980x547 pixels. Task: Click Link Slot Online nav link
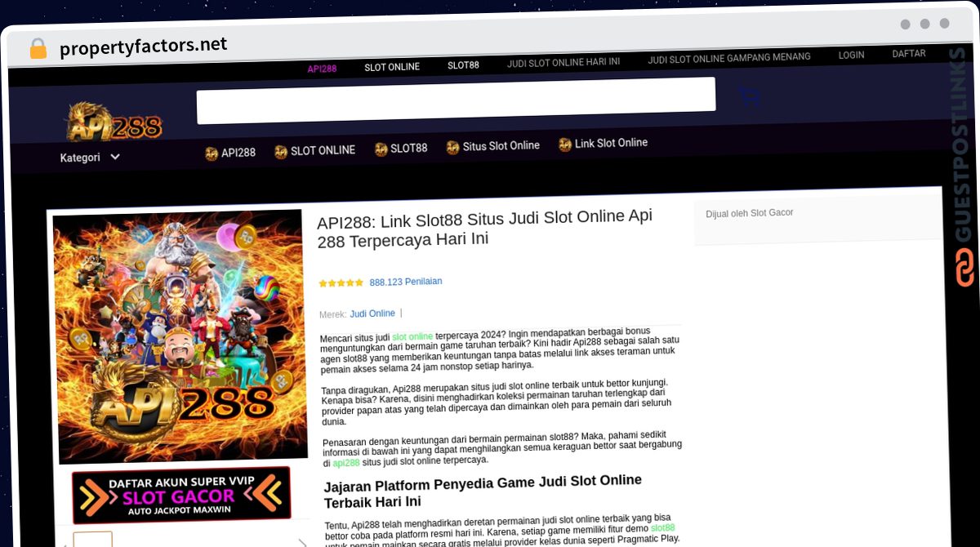(x=611, y=143)
